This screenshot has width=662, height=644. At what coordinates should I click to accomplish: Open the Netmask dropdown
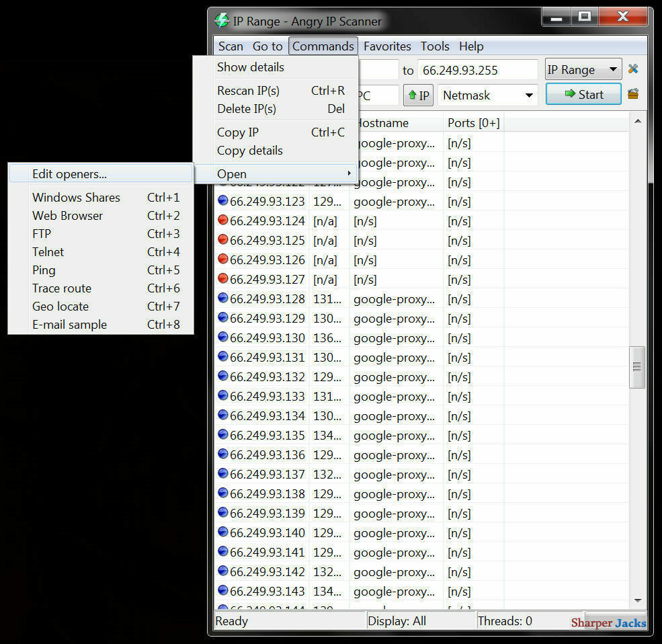point(488,95)
